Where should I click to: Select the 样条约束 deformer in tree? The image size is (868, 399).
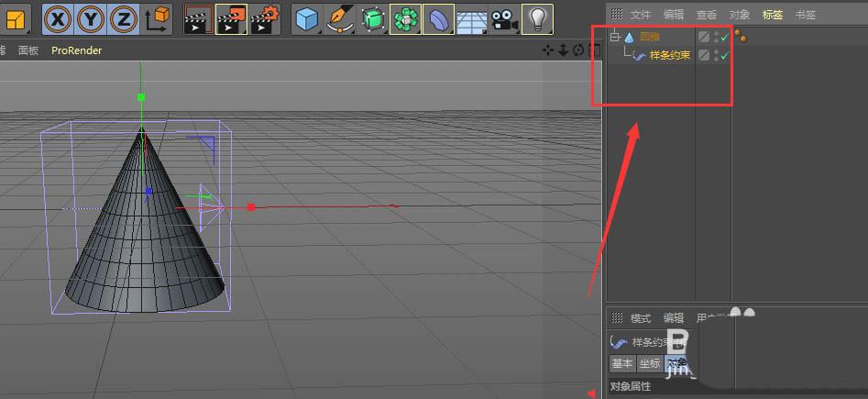coord(670,55)
